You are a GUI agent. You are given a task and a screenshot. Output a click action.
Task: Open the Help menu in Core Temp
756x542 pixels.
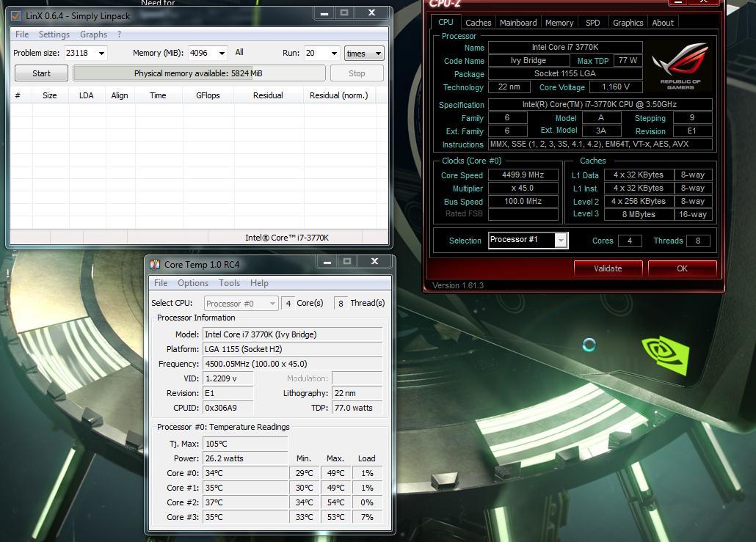tap(259, 283)
